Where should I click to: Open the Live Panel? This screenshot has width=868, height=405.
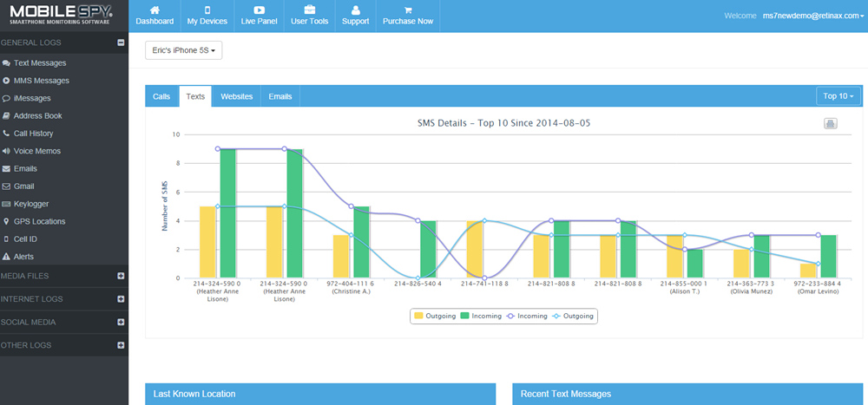(259, 16)
